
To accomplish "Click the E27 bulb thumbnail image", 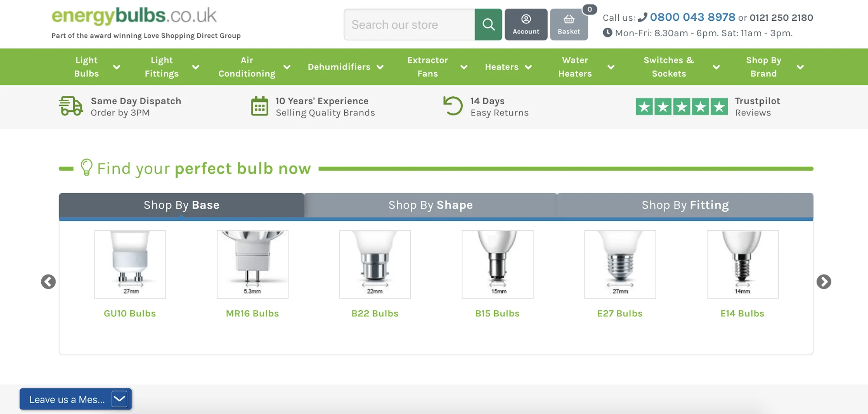I will click(x=620, y=264).
